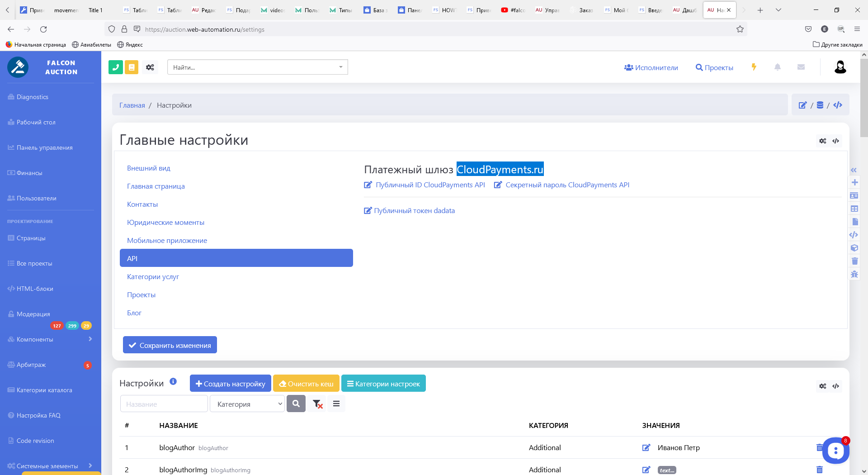Open the Категория dropdown filter

pyautogui.click(x=247, y=404)
